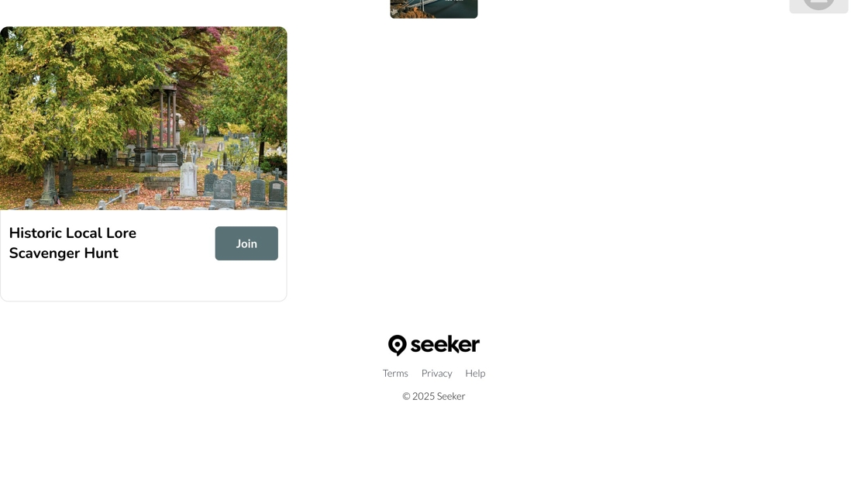Screen dimensions: 868x486
Task: Click the Seeker map-pin logo icon
Action: [x=397, y=345]
